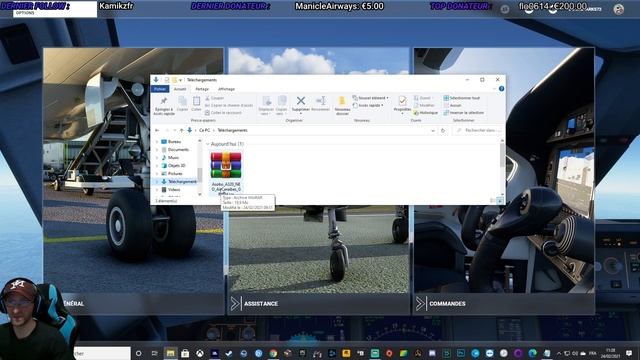The image size is (640, 360).
Task: Open Commandes panel in Flight Simulator
Action: [504, 304]
